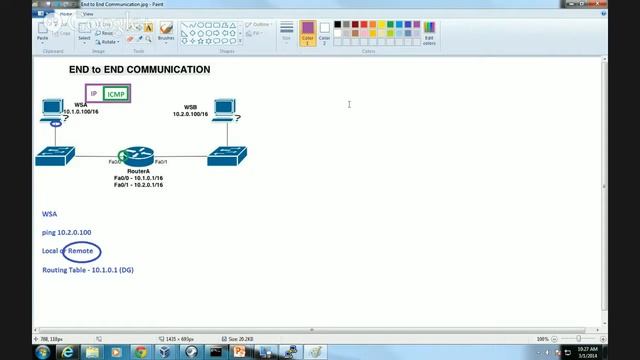Open the Size line thickness dropdown
Viewport: 640px width, 360px height.
coord(287,32)
